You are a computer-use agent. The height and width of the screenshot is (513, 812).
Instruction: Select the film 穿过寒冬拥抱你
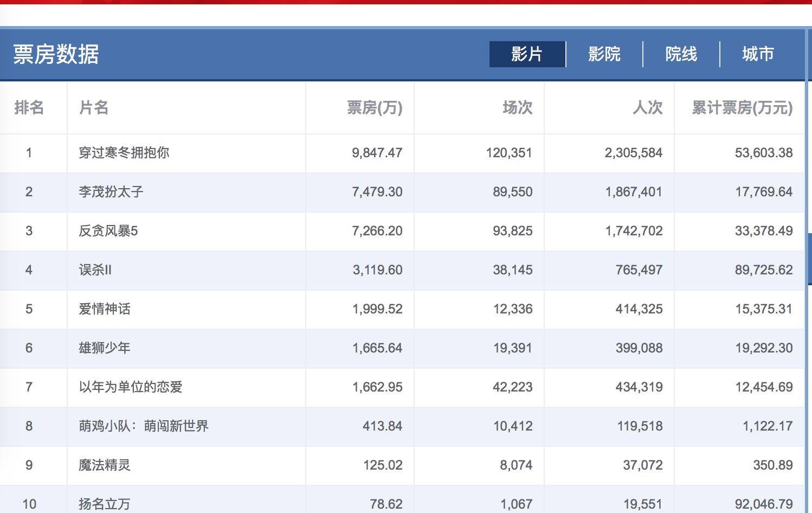[124, 153]
